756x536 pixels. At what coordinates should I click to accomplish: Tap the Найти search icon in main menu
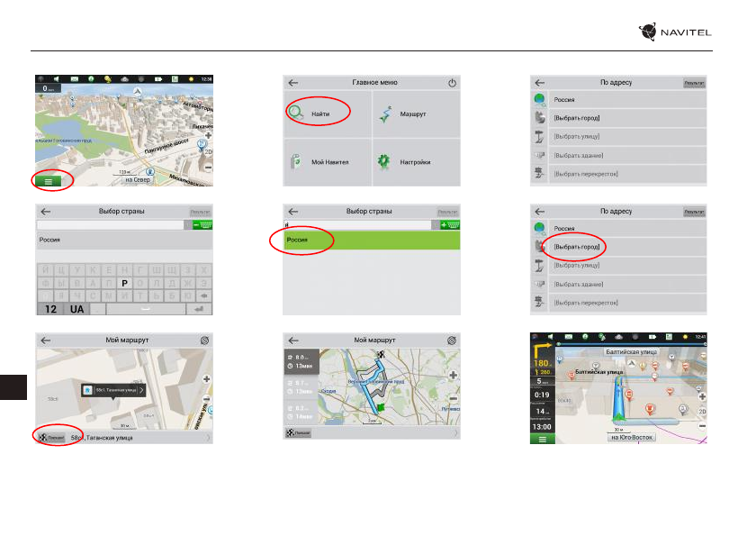click(x=298, y=114)
